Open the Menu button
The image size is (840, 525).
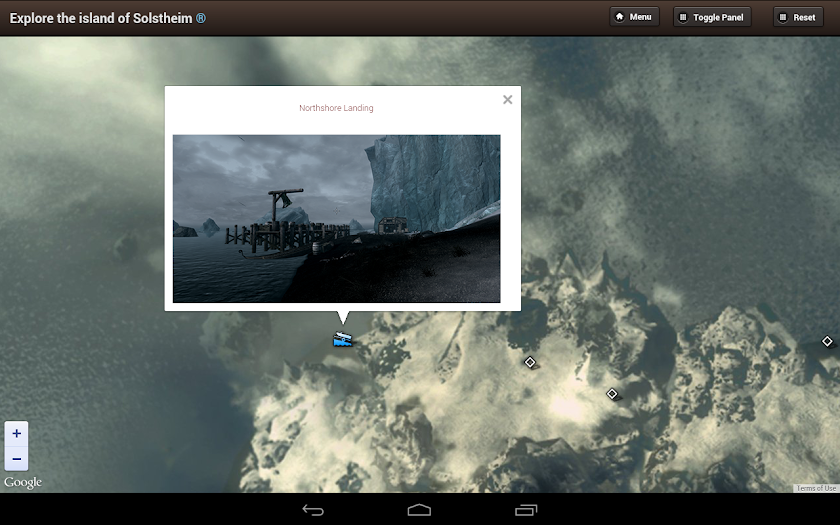[634, 17]
